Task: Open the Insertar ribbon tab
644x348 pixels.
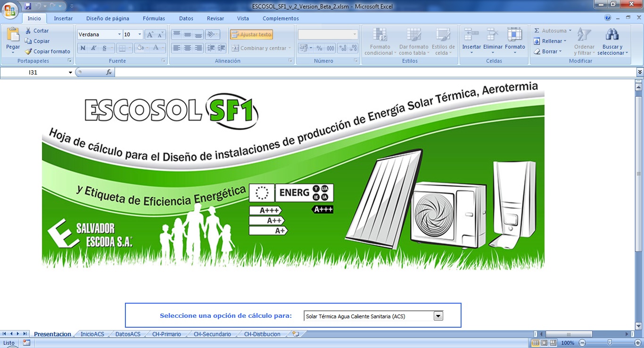Action: (63, 18)
